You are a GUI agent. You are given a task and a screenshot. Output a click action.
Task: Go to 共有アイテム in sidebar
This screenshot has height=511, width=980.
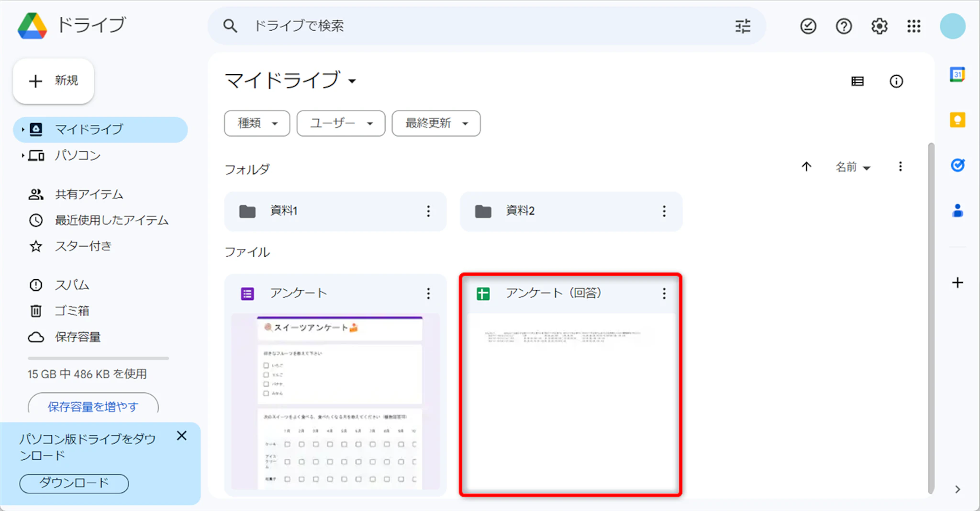[x=89, y=194]
